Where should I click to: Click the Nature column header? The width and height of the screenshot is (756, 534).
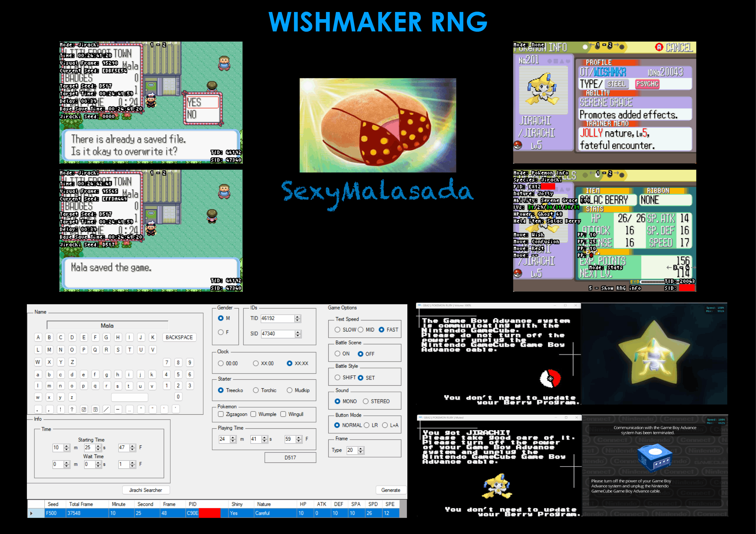(x=264, y=504)
